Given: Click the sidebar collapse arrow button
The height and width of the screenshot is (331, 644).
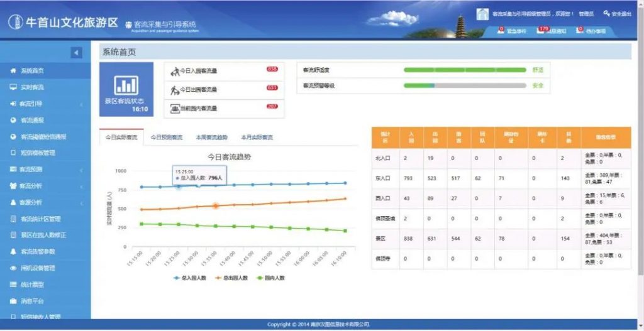Looking at the screenshot, I should (76, 53).
